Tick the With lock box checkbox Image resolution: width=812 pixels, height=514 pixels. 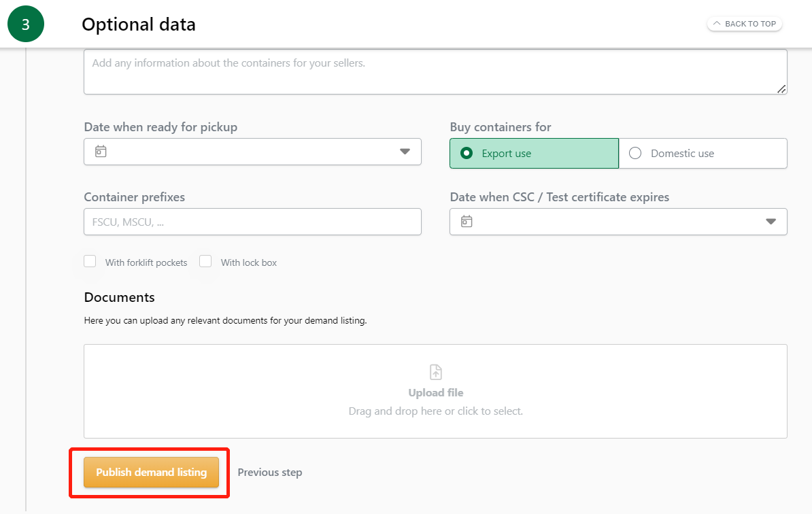click(205, 262)
